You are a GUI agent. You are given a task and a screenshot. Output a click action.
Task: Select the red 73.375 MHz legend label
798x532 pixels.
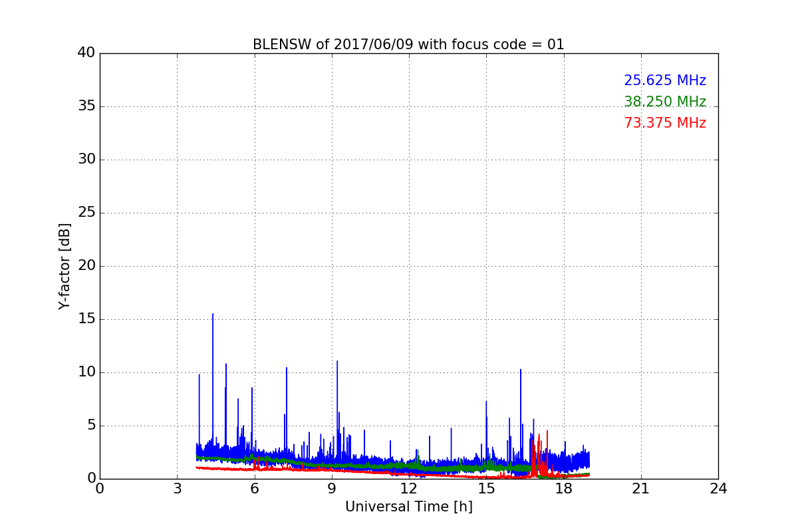pos(665,123)
